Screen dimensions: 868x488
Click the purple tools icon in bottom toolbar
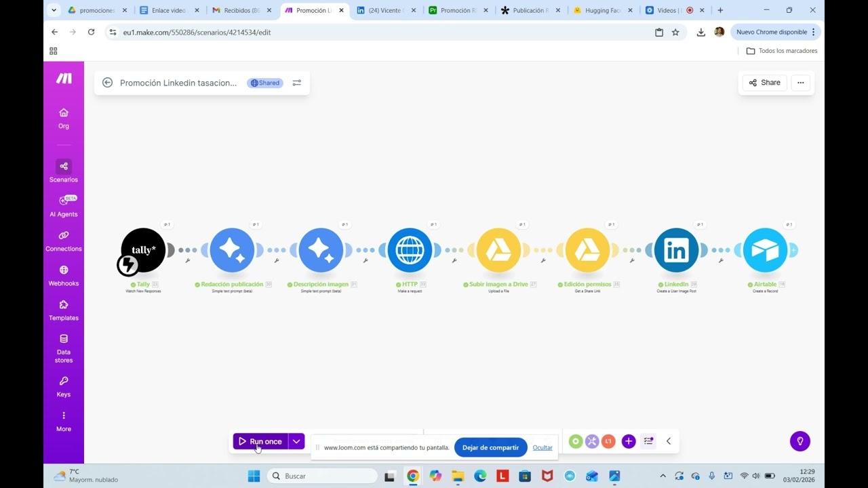592,441
